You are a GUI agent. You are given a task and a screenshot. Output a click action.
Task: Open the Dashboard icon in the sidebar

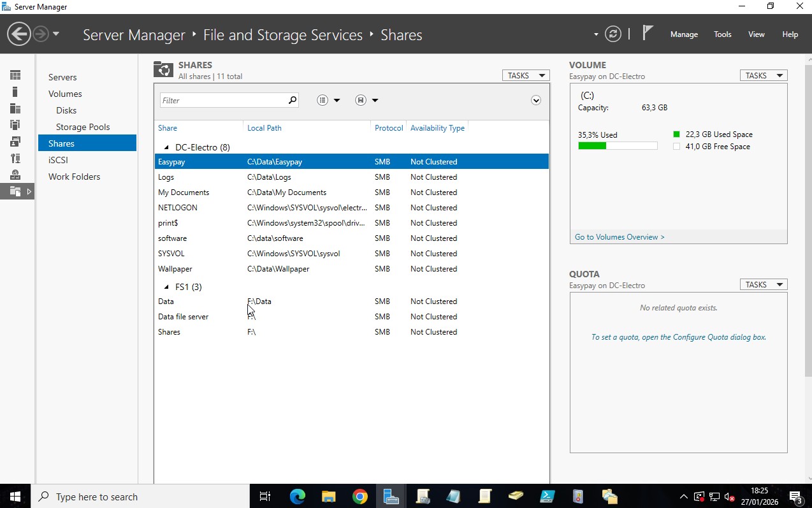(15, 75)
